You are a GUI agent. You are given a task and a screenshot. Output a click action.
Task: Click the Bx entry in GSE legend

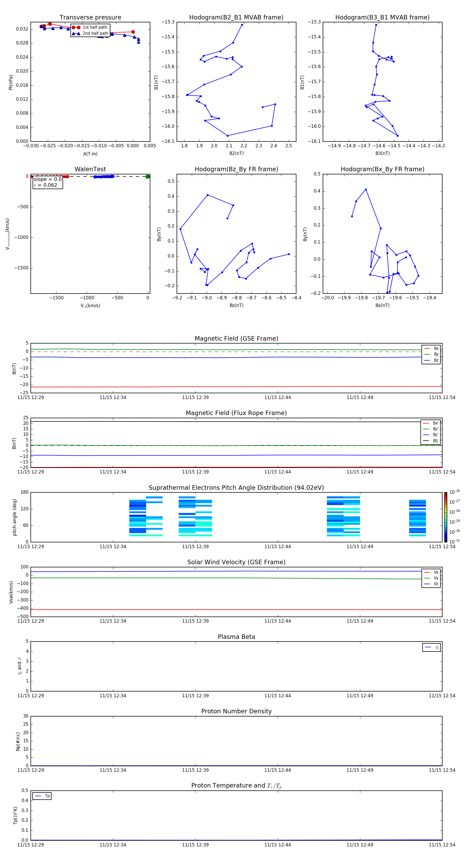tap(431, 349)
